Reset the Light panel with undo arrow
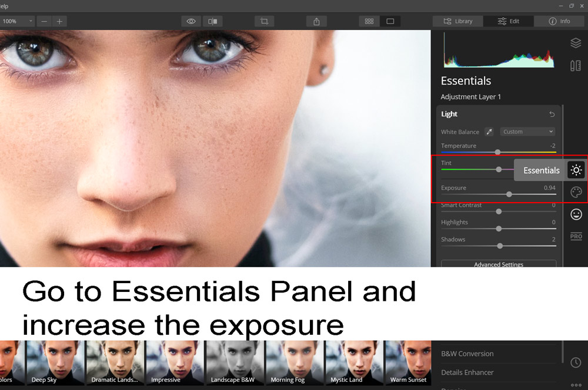The height and width of the screenshot is (390, 588). [x=552, y=114]
